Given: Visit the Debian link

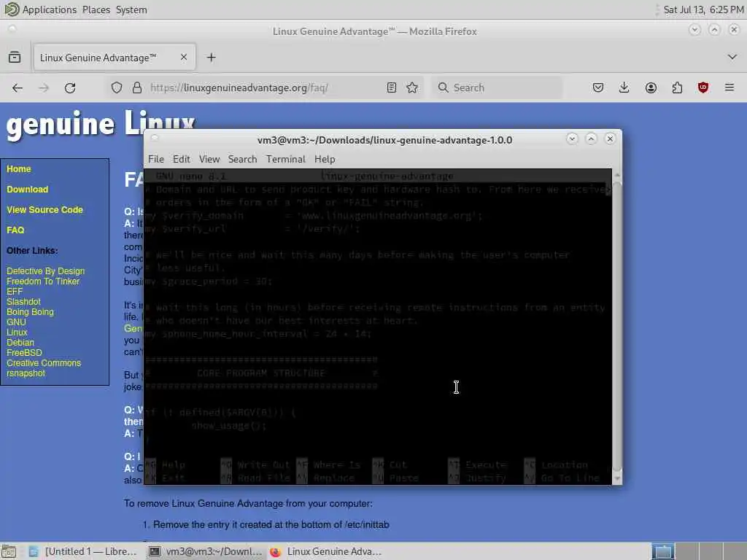Looking at the screenshot, I should 20,343.
